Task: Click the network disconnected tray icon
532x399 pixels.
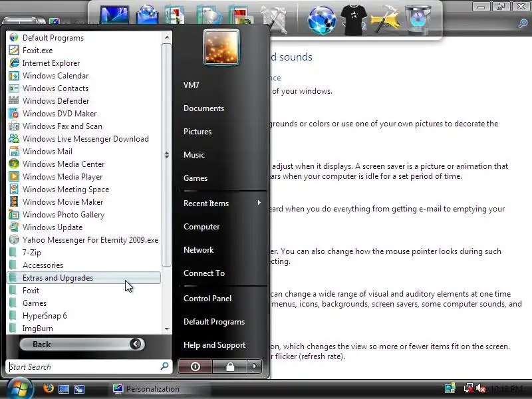Action: pos(469,388)
